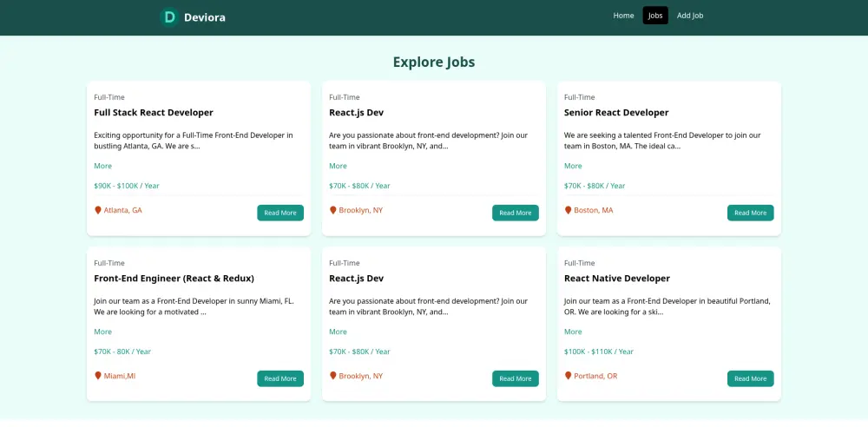Select the Jobs nav item

coord(655,16)
